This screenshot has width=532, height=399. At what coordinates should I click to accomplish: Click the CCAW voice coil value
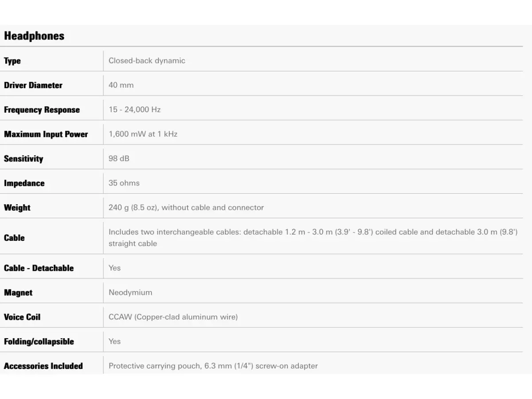click(173, 317)
